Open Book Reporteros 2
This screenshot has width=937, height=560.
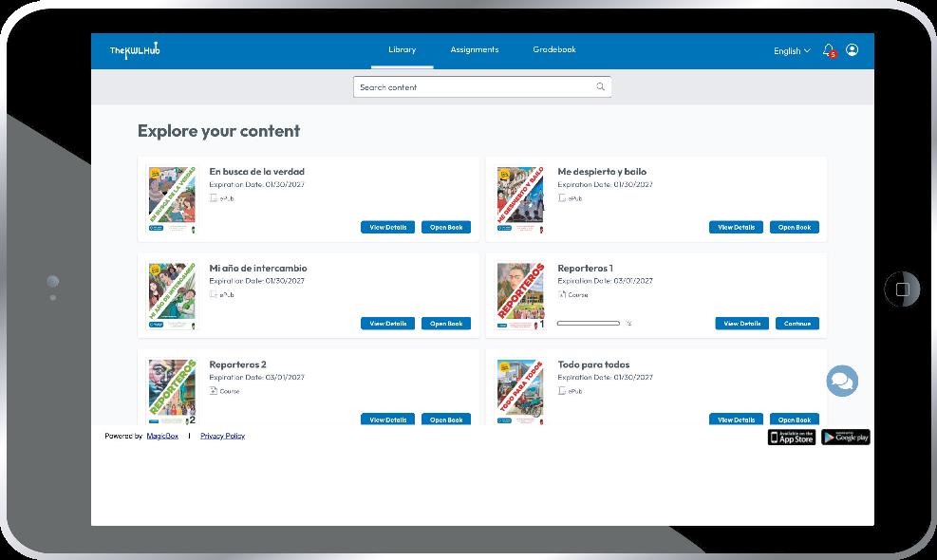coord(446,419)
